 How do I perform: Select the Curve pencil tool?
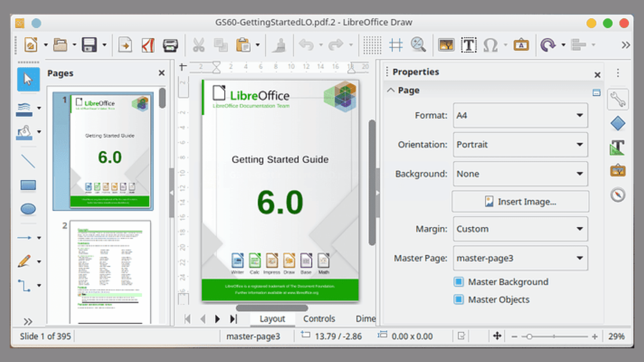coord(24,261)
